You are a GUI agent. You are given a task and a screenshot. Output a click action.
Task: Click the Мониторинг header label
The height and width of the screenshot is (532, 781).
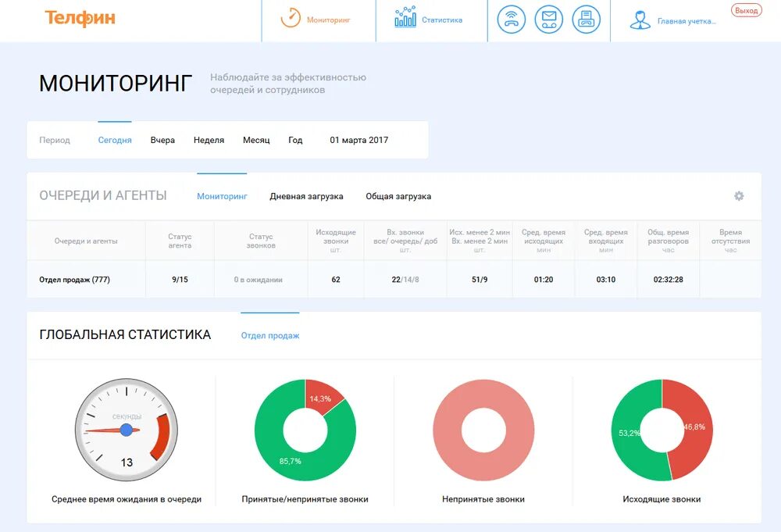(x=328, y=20)
